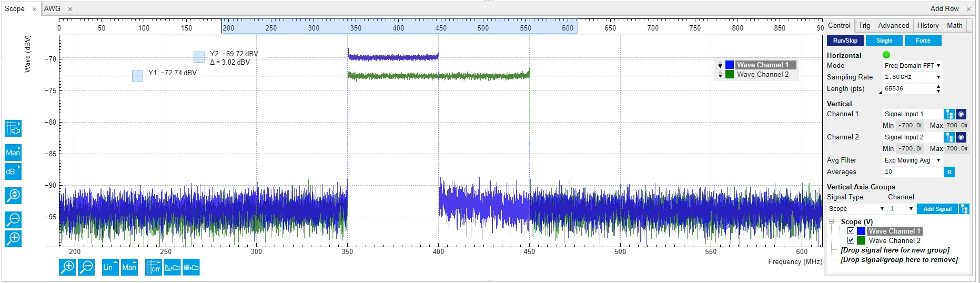Click Add Row at top right
This screenshot has height=283, width=980.
coord(944,9)
